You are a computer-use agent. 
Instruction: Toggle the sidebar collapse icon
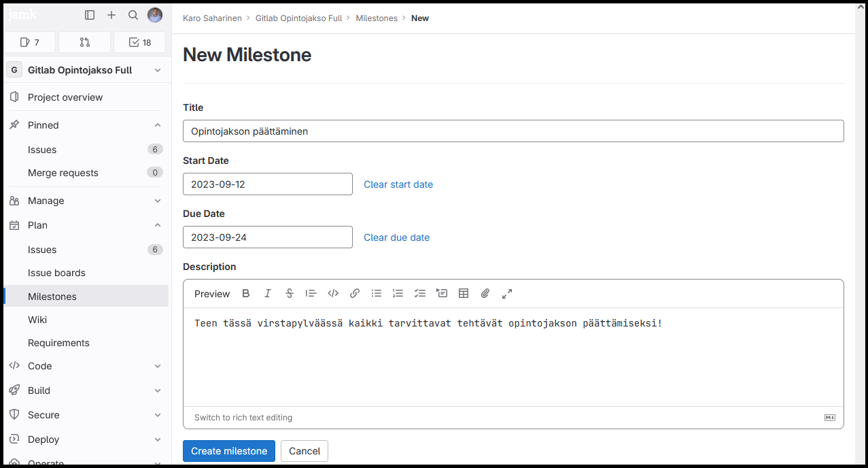coord(90,15)
